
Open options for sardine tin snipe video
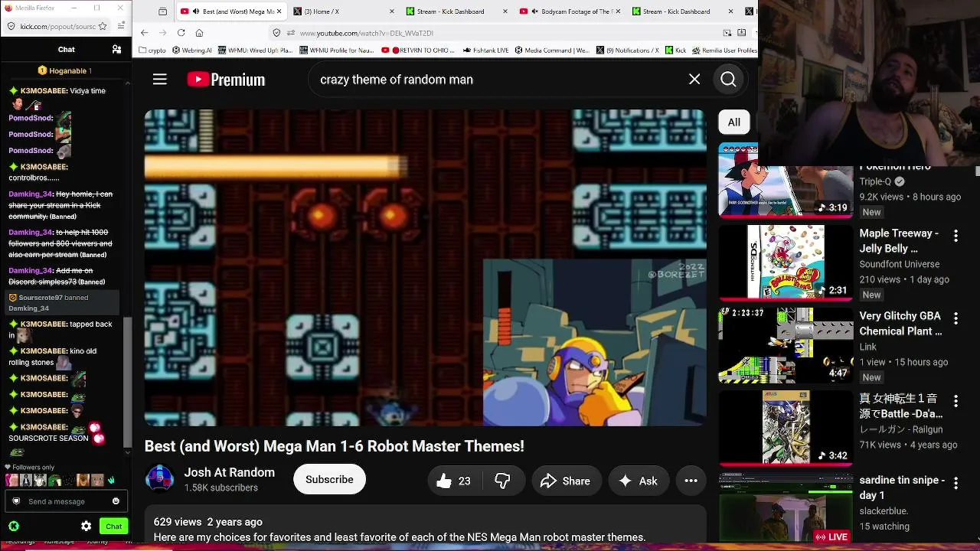[955, 484]
